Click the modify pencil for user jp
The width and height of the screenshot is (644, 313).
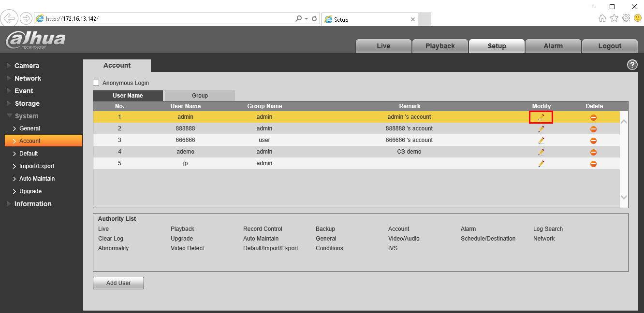click(541, 164)
